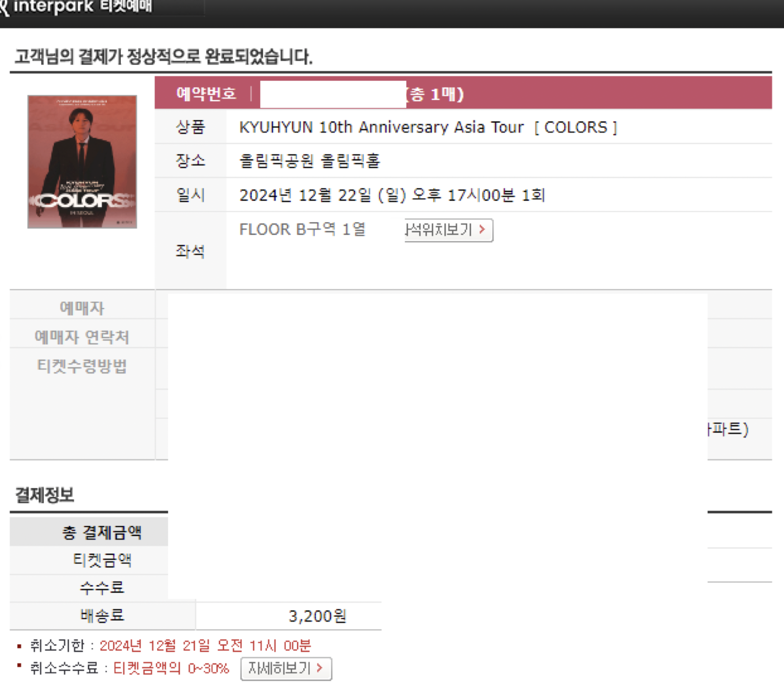Click the cancellation deadline 2024년 12월 21일 오전 11시 00분
This screenshot has width=784, height=686.
point(205,646)
